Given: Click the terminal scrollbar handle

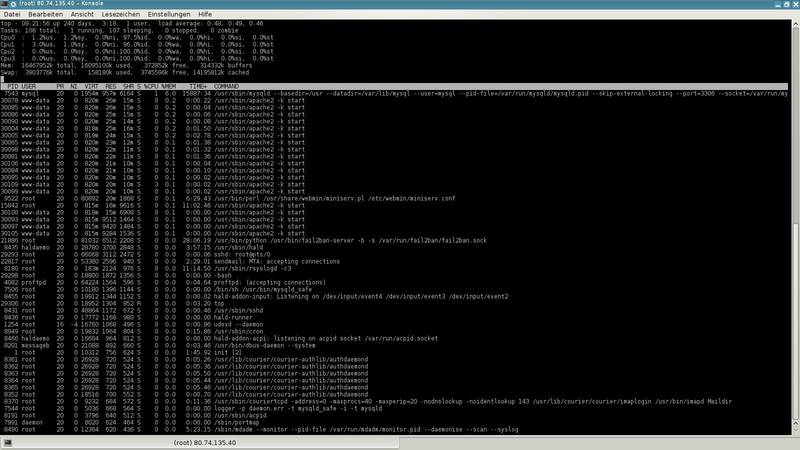Looking at the screenshot, I should point(795,321).
